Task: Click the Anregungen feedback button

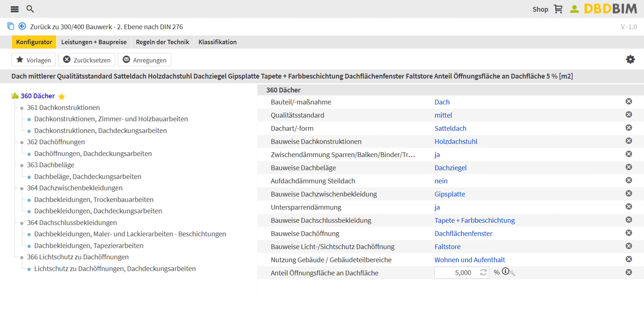Action: (x=144, y=60)
